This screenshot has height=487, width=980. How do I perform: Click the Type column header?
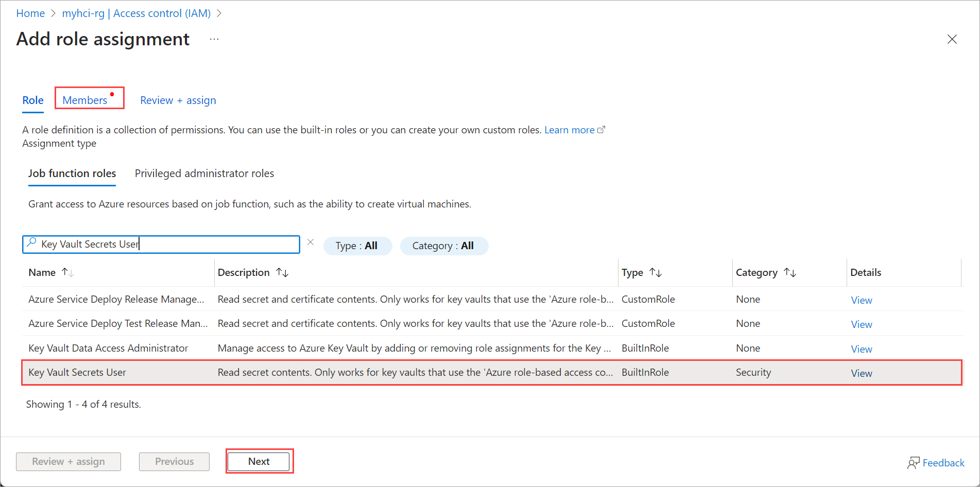(x=632, y=272)
